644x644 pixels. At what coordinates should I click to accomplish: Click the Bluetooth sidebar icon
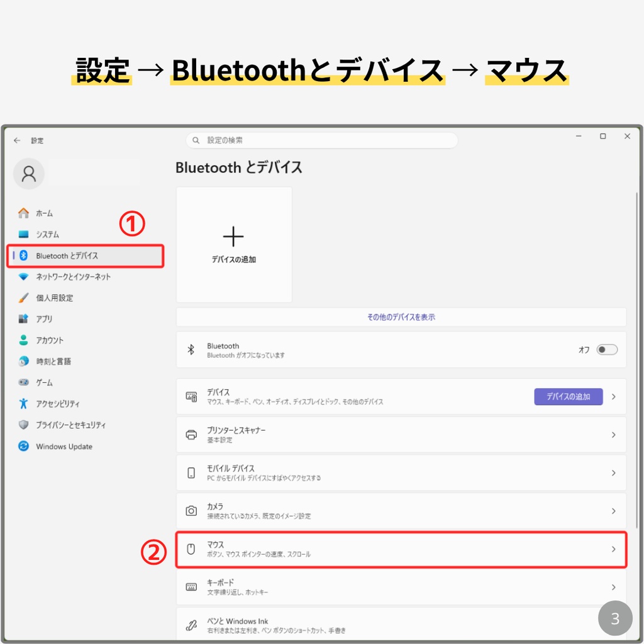[23, 255]
